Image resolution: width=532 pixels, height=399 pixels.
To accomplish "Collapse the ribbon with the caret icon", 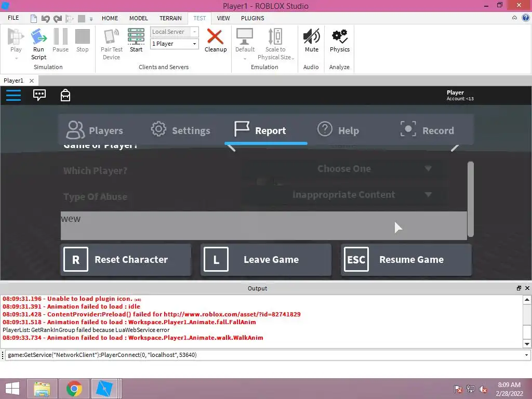I will [514, 18].
